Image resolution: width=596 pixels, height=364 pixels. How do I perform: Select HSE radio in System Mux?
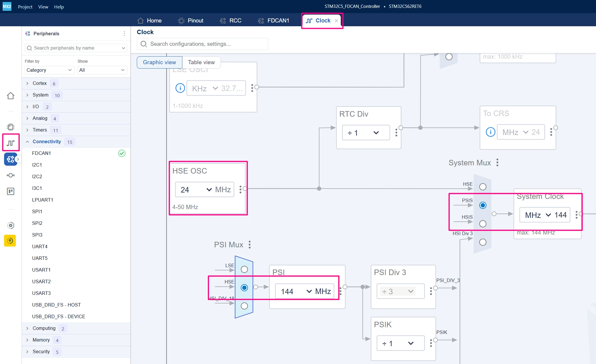[483, 187]
